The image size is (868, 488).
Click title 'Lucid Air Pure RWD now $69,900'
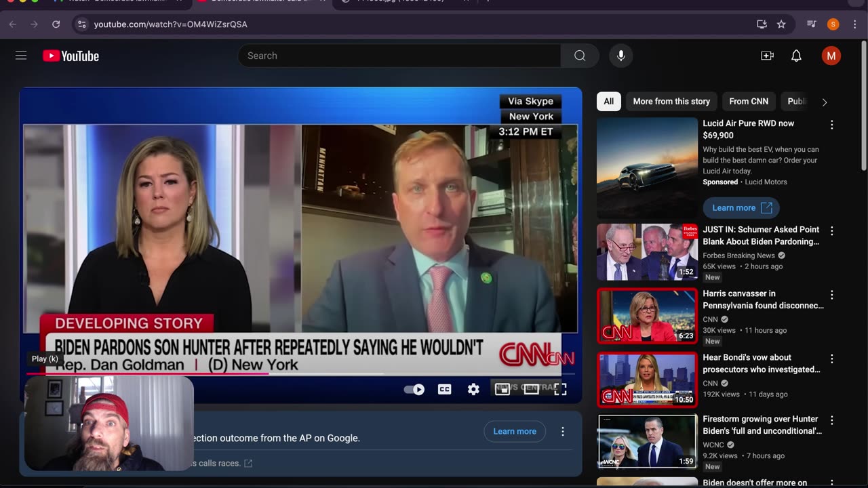[749, 129]
